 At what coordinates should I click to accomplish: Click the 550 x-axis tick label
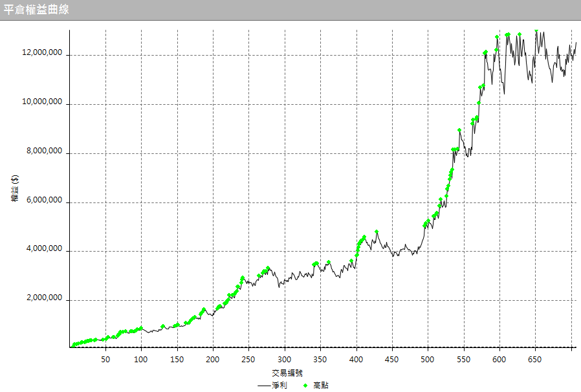tap(463, 360)
